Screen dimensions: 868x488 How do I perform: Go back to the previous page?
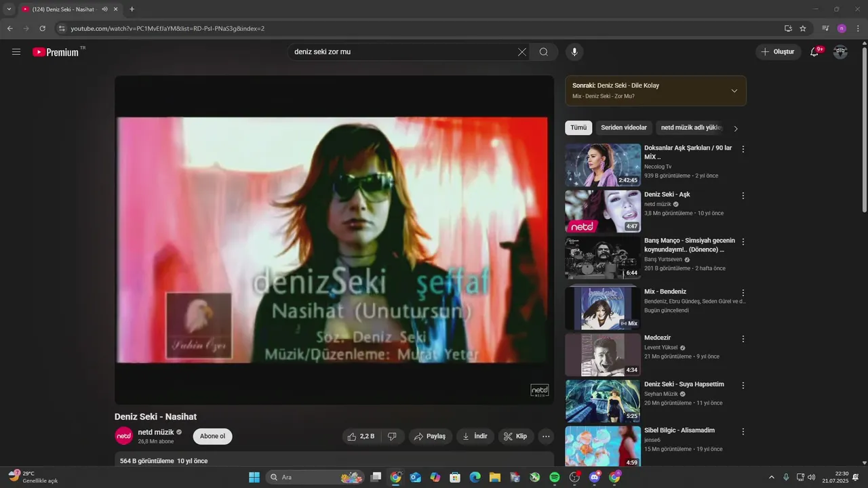(10, 28)
